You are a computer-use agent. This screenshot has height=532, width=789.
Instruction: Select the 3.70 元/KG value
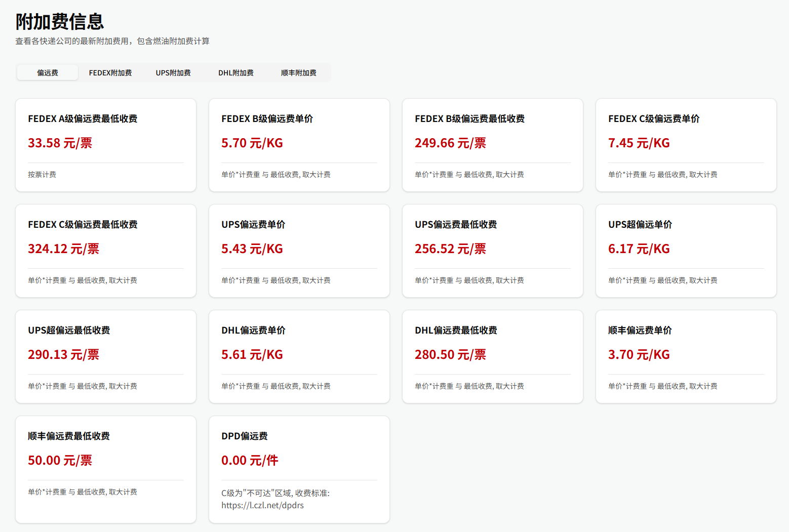[639, 354]
